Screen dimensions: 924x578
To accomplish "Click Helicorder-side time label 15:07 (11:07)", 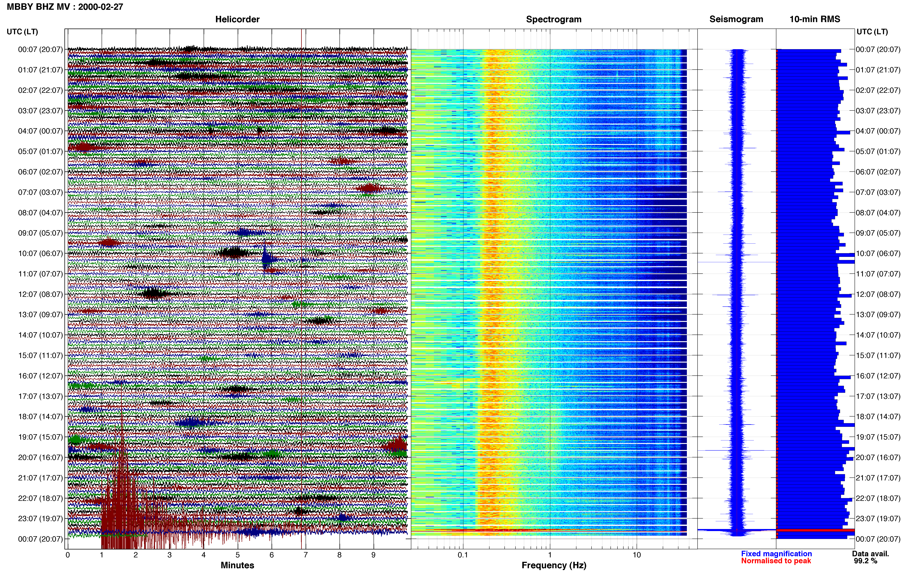I will (41, 356).
